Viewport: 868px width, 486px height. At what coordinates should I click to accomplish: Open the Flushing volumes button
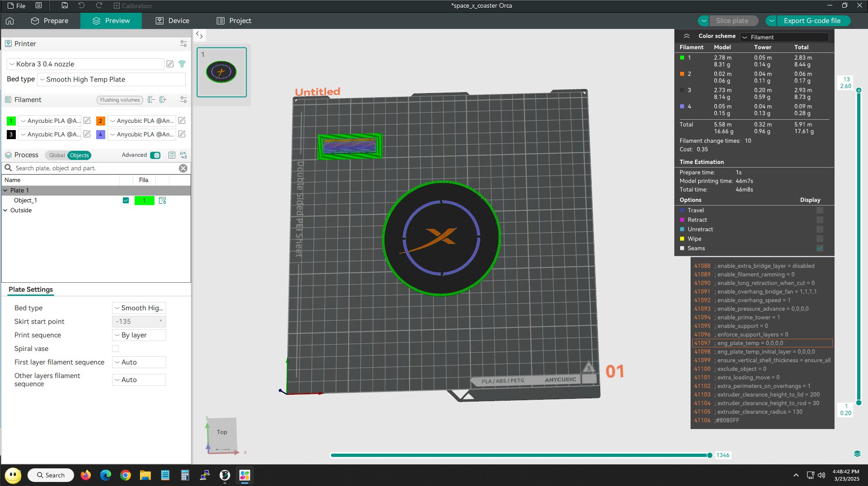[120, 100]
